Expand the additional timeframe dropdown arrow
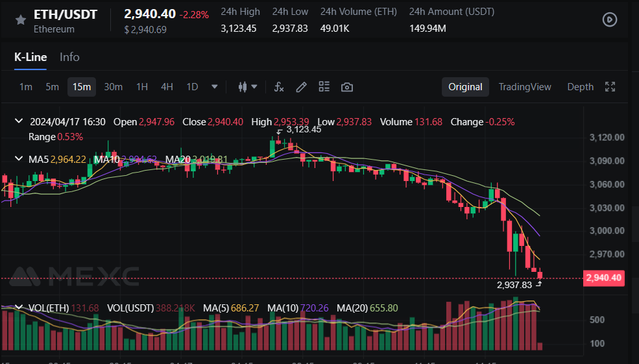Viewport: 639px width, 364px height. click(214, 87)
